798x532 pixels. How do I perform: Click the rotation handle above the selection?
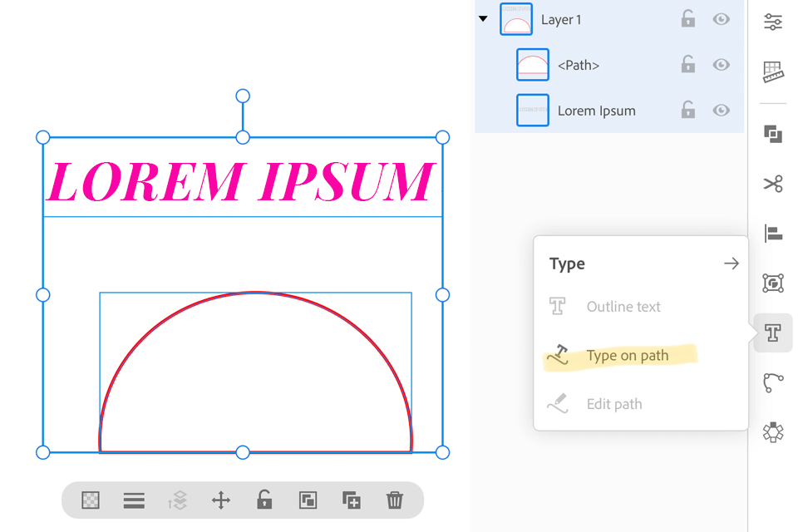point(243,96)
